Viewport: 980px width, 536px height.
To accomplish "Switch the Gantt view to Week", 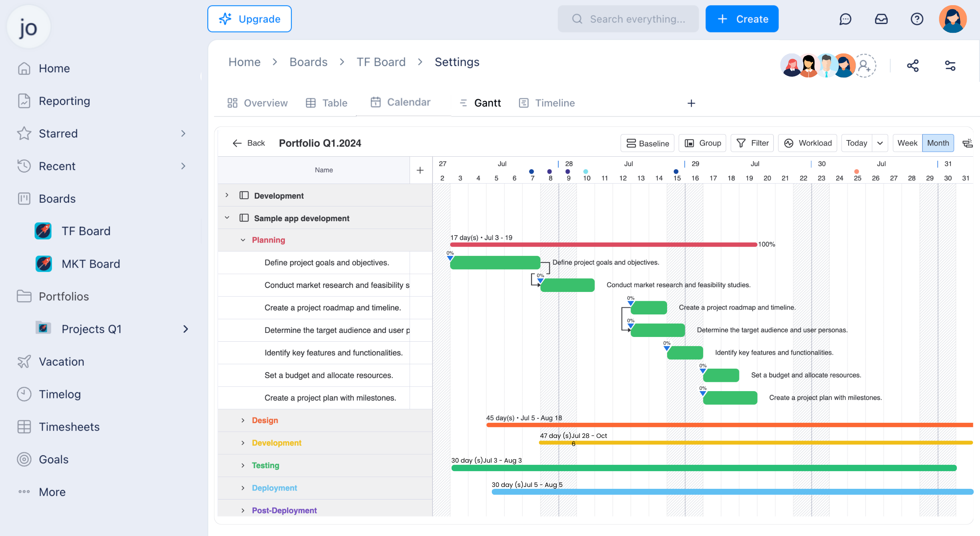I will click(x=907, y=143).
